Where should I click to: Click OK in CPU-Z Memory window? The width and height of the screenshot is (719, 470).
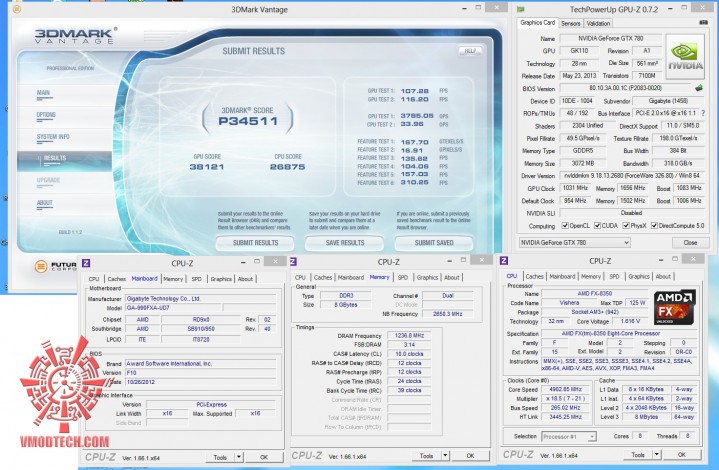point(470,456)
